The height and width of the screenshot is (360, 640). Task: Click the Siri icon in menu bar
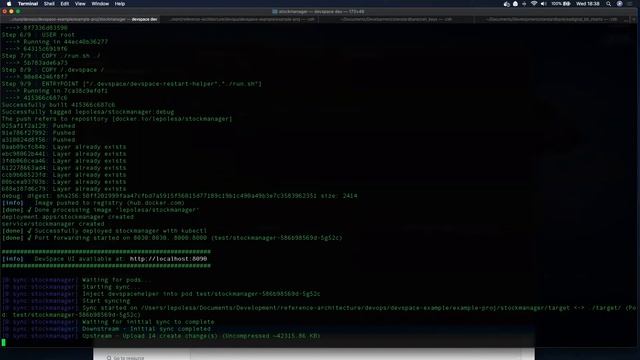pos(620,4)
